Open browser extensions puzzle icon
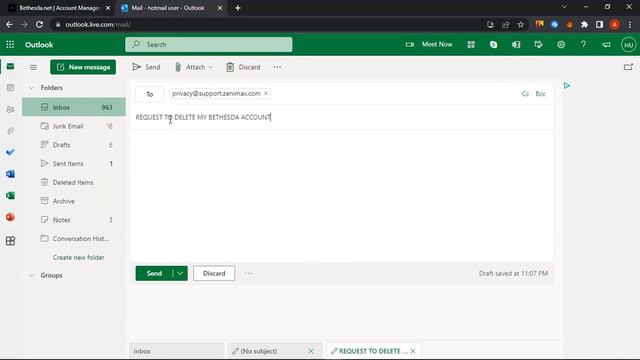 [x=584, y=24]
